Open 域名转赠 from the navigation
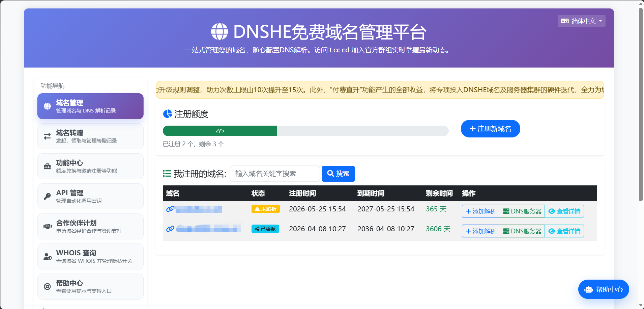Viewport: 644px width, 309px height. click(x=90, y=136)
